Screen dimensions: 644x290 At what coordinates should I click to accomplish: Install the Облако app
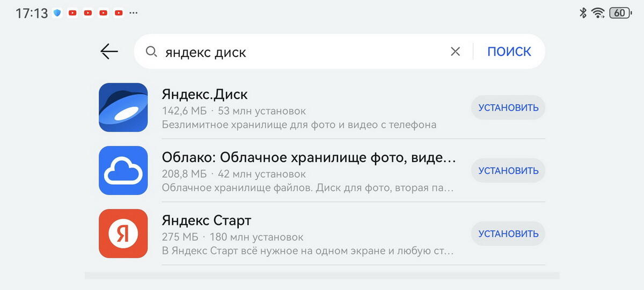click(x=508, y=171)
